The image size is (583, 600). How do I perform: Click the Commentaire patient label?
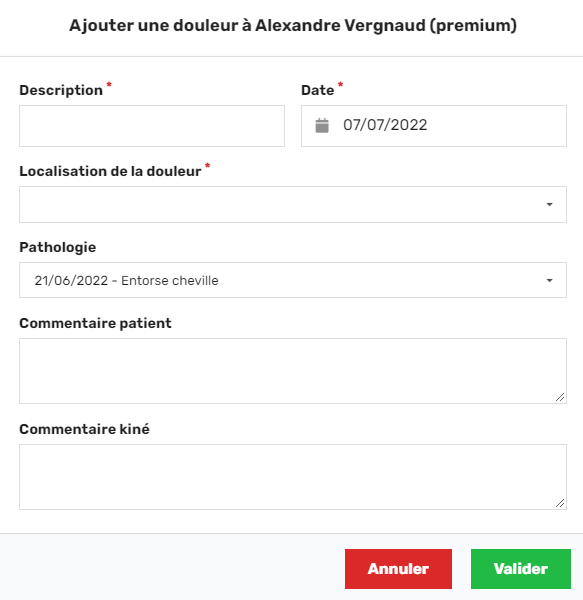[x=95, y=323]
